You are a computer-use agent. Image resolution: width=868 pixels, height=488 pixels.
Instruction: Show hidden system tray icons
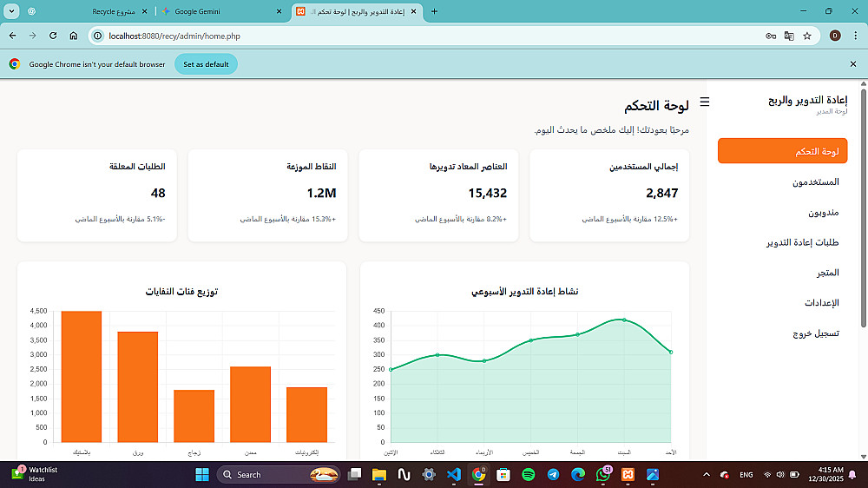[x=707, y=475]
